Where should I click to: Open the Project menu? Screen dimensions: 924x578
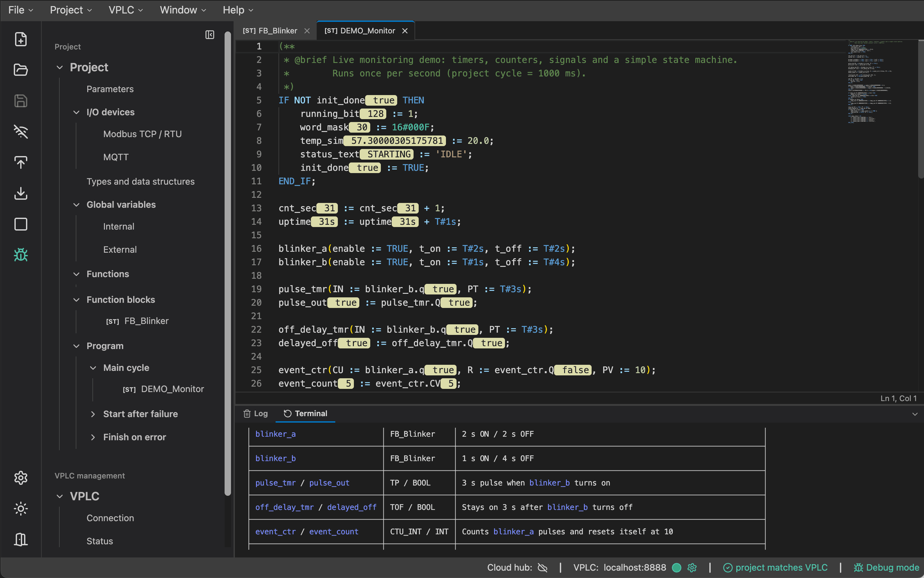click(x=71, y=10)
